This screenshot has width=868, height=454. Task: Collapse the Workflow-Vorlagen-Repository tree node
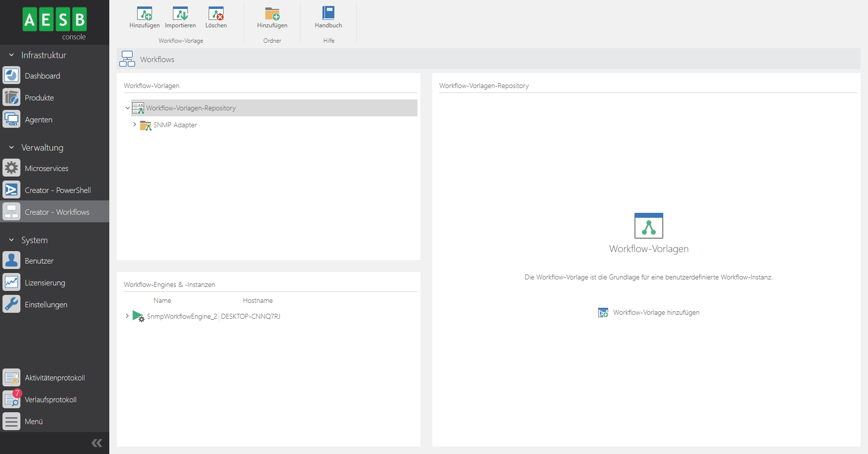point(128,108)
